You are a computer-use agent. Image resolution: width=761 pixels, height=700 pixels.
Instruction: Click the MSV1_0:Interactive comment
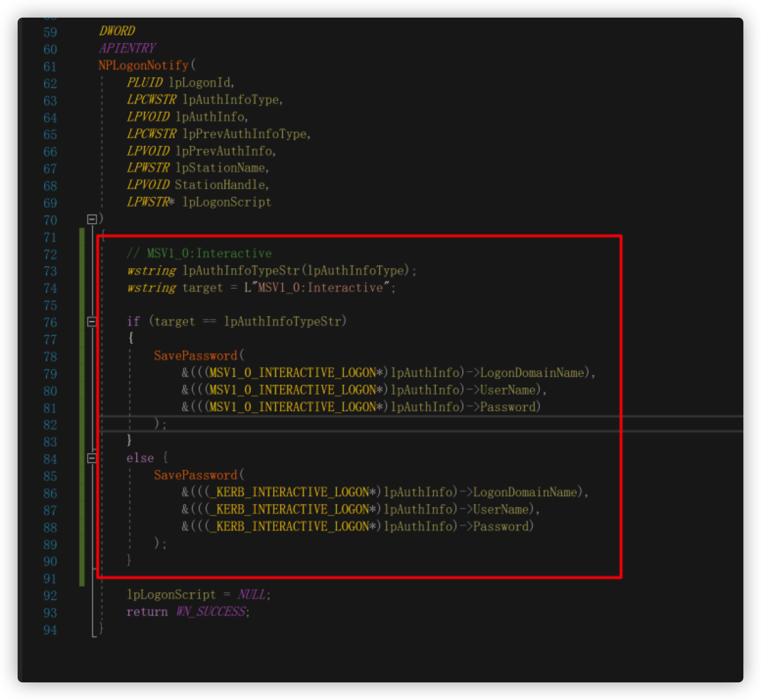199,253
